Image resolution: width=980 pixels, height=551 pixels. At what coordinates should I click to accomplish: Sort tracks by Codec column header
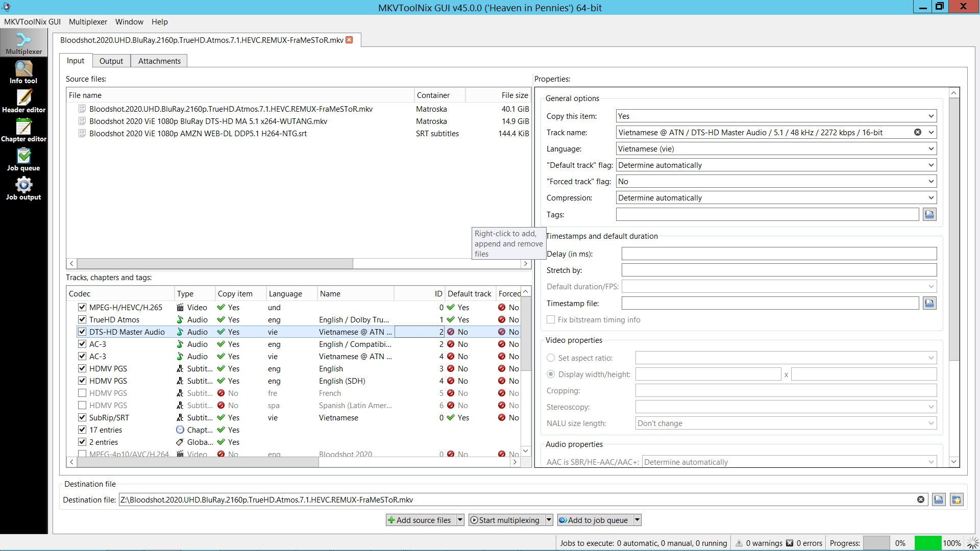pyautogui.click(x=120, y=293)
